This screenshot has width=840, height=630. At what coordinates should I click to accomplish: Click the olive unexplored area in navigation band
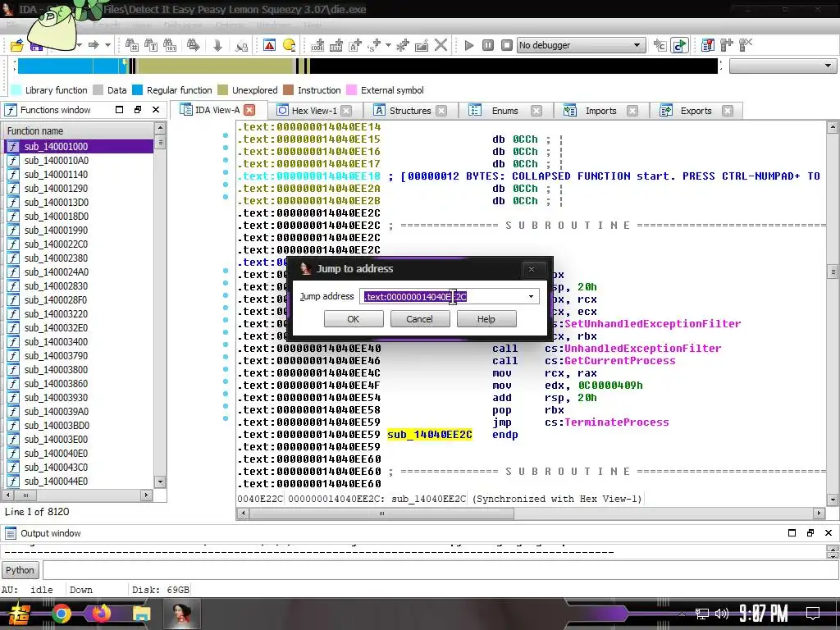coord(214,66)
